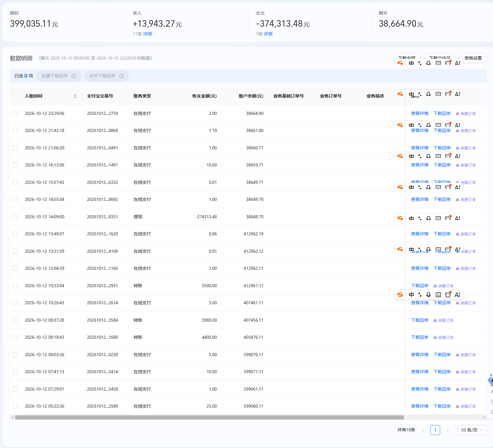Open the 详细 link under 收入 17笔
This screenshot has height=448, width=493.
148,34
